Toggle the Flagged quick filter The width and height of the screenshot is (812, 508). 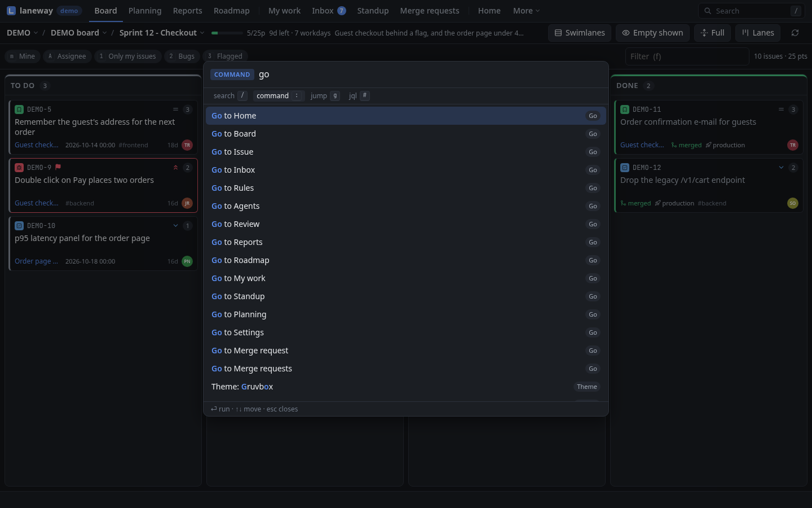(x=226, y=56)
